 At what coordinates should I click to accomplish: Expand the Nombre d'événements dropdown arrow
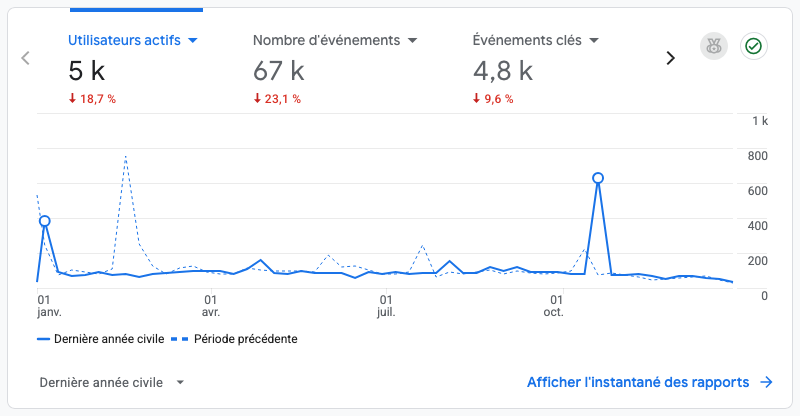[x=412, y=40]
